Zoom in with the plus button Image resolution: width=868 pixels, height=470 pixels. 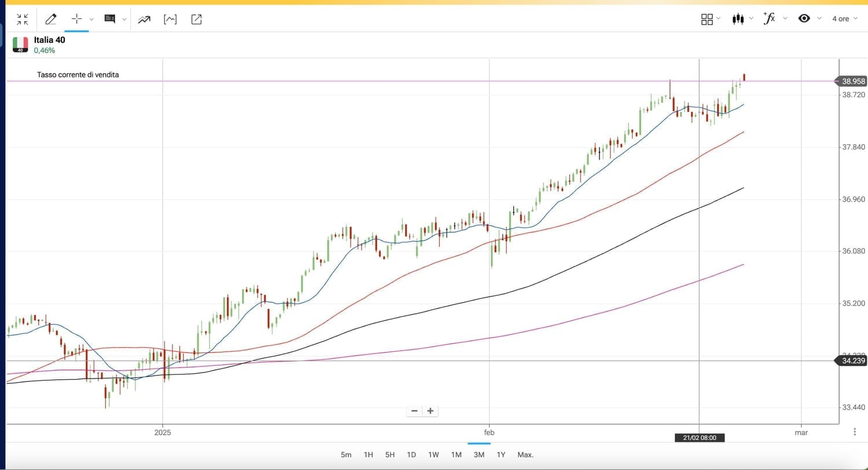(431, 411)
